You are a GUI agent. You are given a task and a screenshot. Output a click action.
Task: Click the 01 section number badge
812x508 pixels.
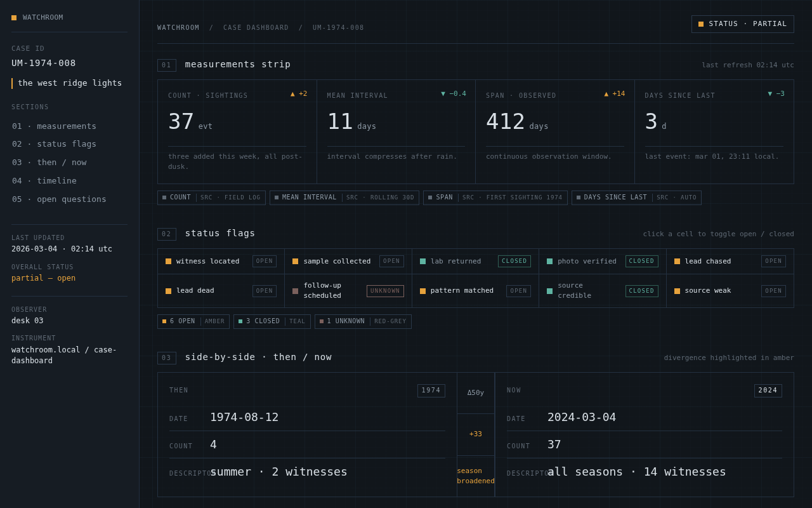tap(167, 65)
